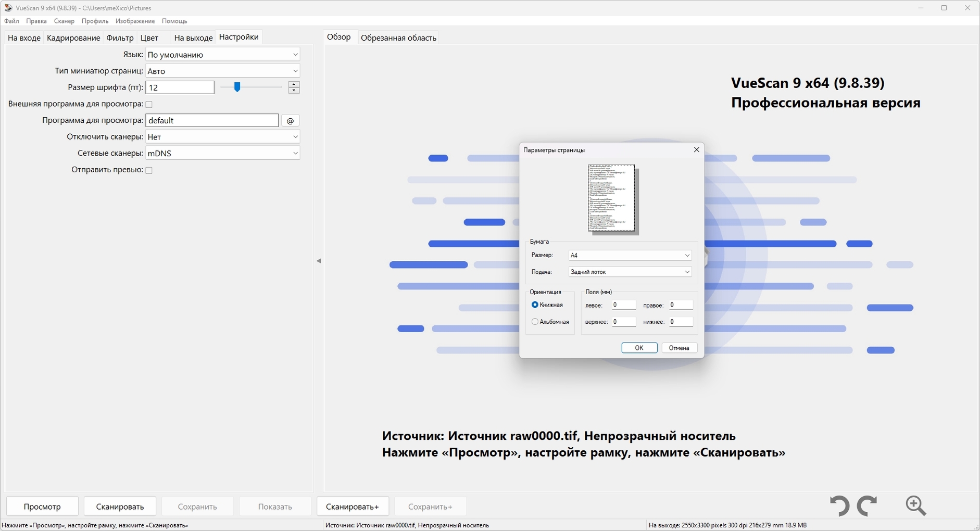The height and width of the screenshot is (531, 980).
Task: Click the нижнее margin field
Action: (x=681, y=322)
